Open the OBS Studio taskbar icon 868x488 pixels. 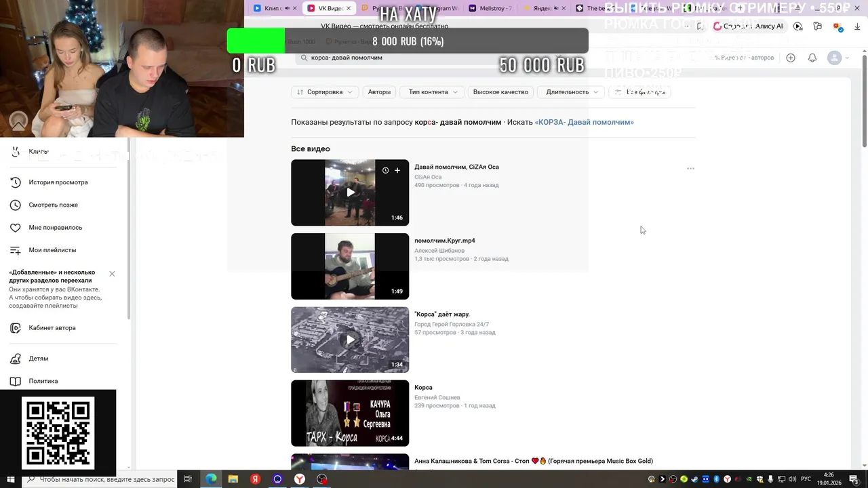click(322, 479)
